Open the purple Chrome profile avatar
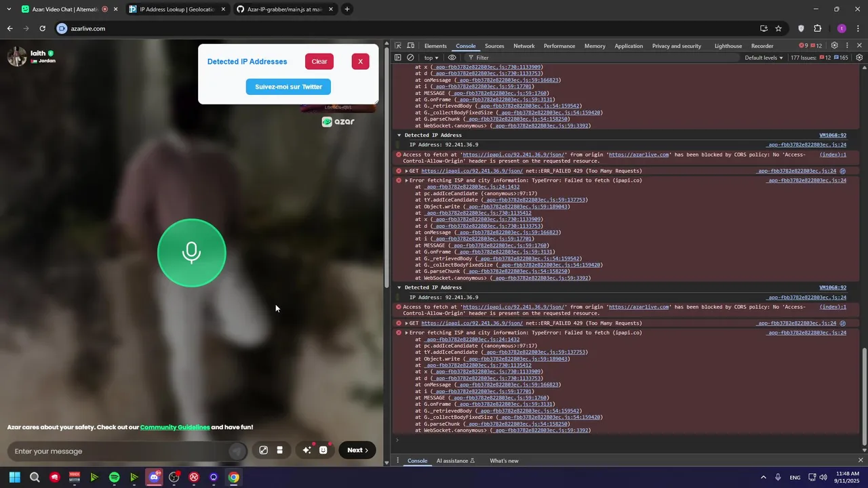Viewport: 868px width, 488px height. [842, 28]
